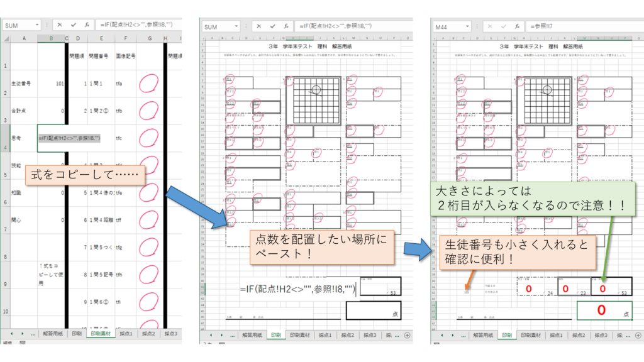Open the 採点1 sheet in the left window
This screenshot has width=644, height=362.
click(126, 334)
